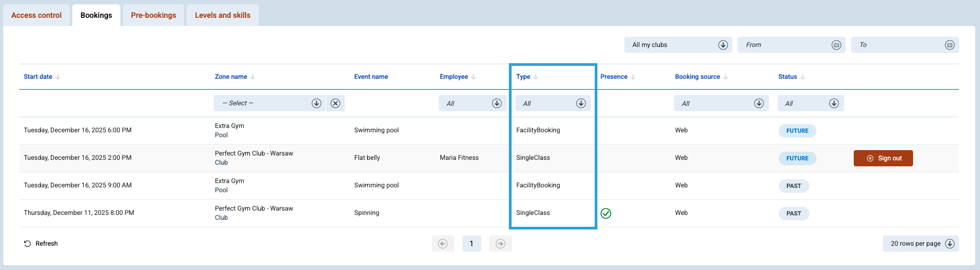This screenshot has height=270, width=980.
Task: Open the From date calendar picker
Action: [836, 45]
